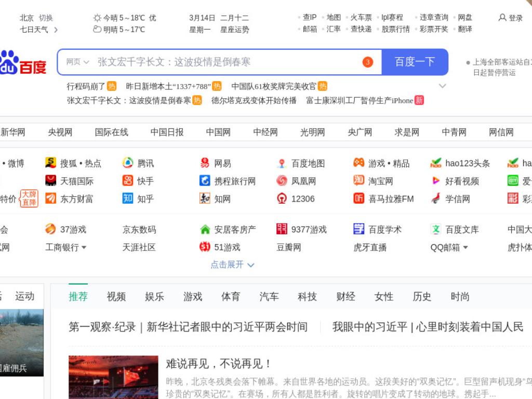Image resolution: width=532 pixels, height=399 pixels.
Task: Open the 学信网 icon
Action: (436, 198)
